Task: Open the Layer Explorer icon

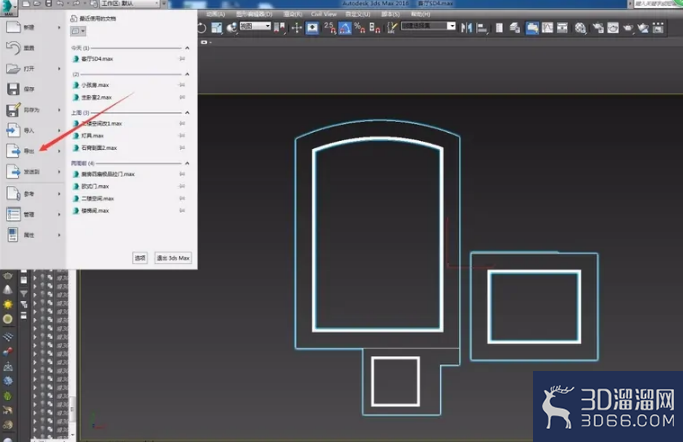Action: [515, 28]
